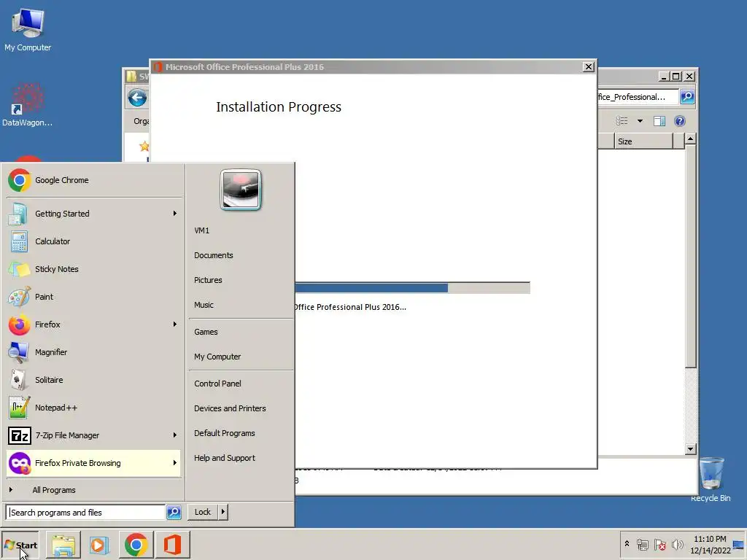Screen dimensions: 747x560
Task: Open Pictures library
Action: pyautogui.click(x=208, y=280)
